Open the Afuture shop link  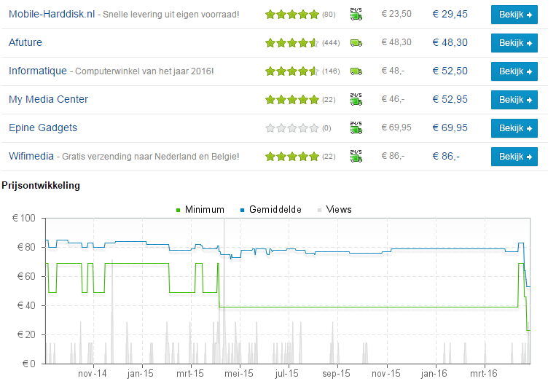coord(26,42)
